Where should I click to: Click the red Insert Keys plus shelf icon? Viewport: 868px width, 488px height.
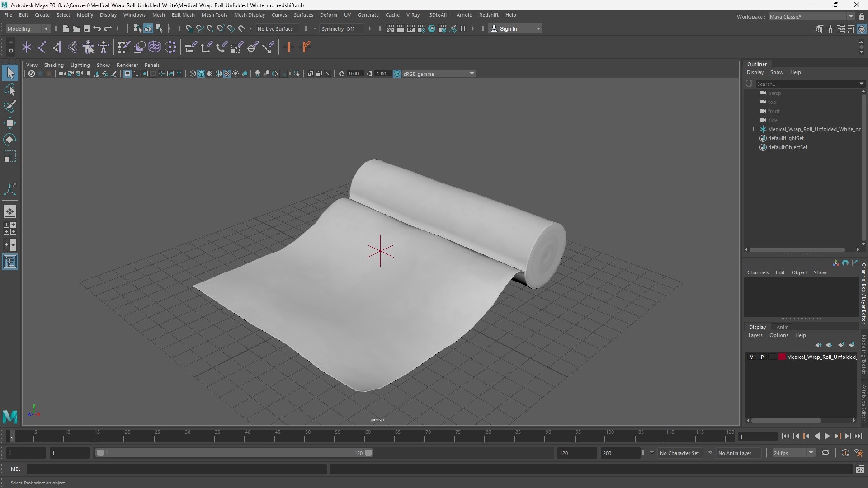click(x=288, y=47)
